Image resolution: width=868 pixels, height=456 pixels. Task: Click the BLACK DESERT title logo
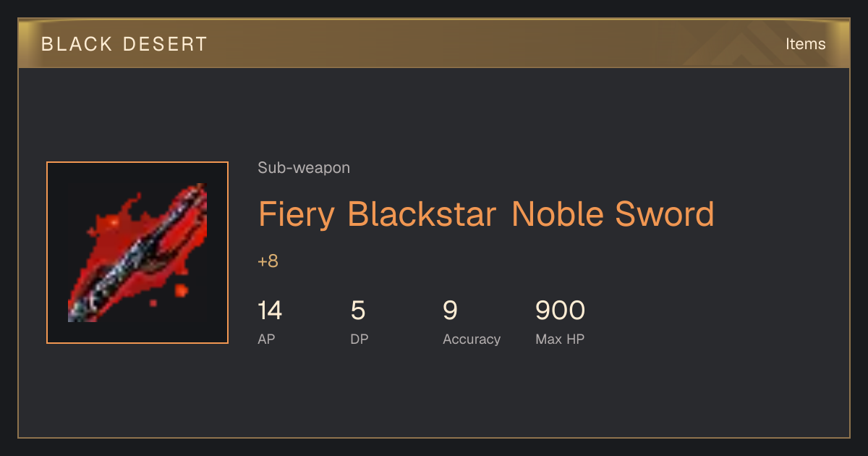(x=124, y=44)
